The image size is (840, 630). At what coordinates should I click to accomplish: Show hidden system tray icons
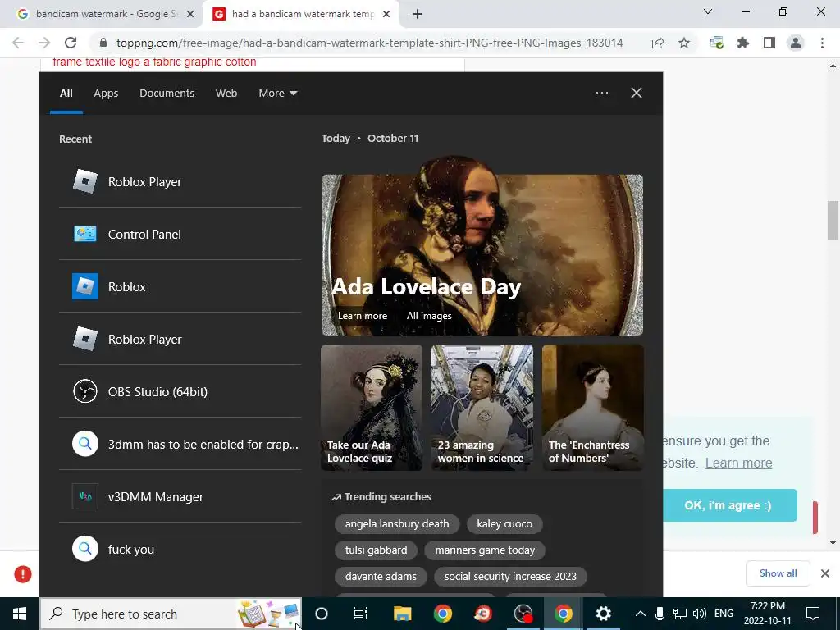pyautogui.click(x=640, y=614)
